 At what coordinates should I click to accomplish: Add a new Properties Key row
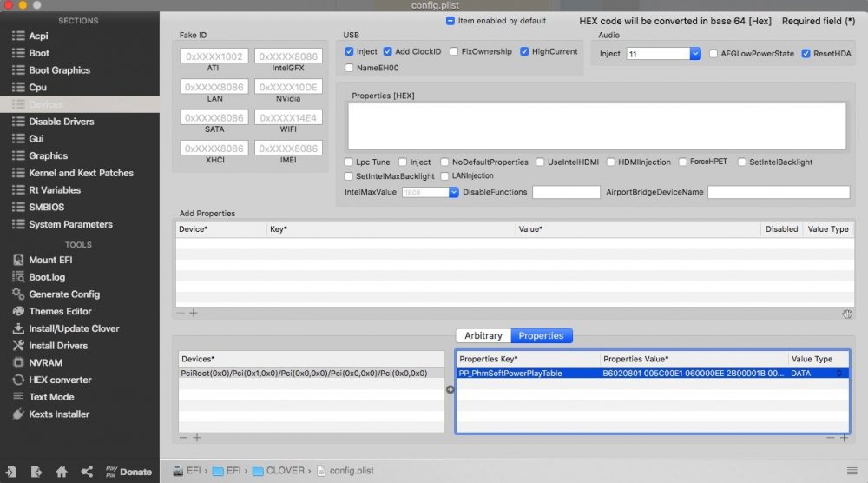(x=844, y=438)
